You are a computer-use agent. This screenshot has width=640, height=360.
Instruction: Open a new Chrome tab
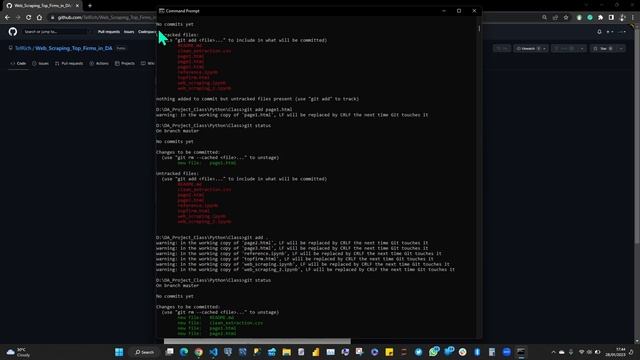point(90,6)
